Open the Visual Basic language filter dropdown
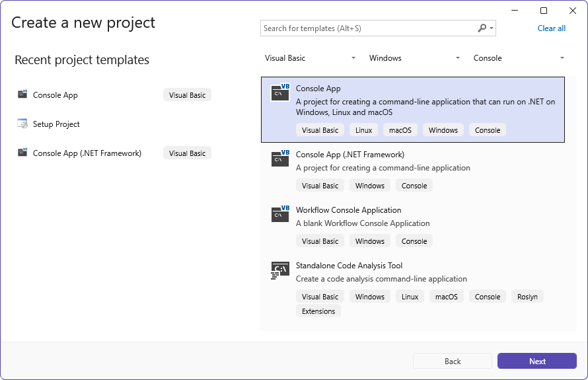Image resolution: width=588 pixels, height=380 pixels. [x=310, y=58]
